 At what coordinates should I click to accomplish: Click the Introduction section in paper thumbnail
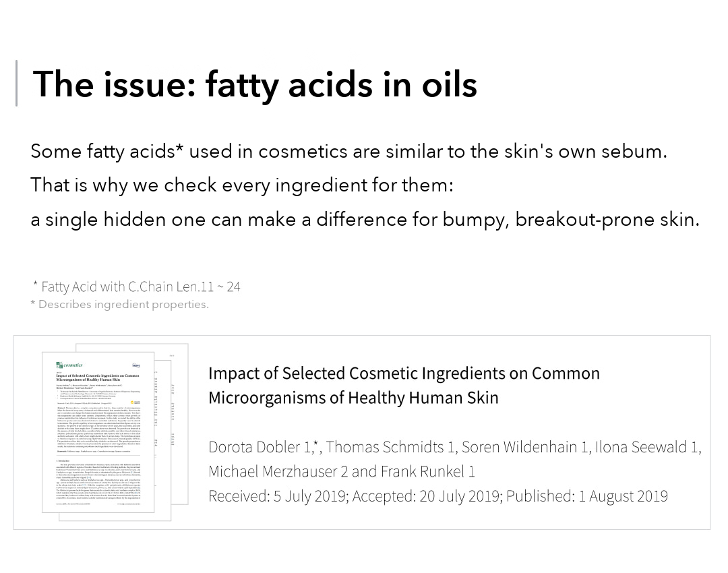(x=98, y=479)
